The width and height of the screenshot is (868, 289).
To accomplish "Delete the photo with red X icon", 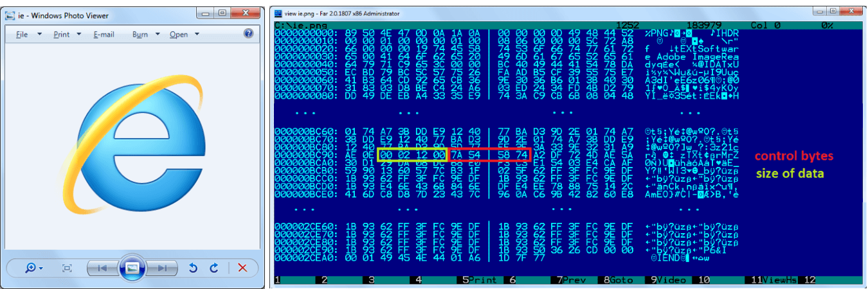I will click(242, 268).
